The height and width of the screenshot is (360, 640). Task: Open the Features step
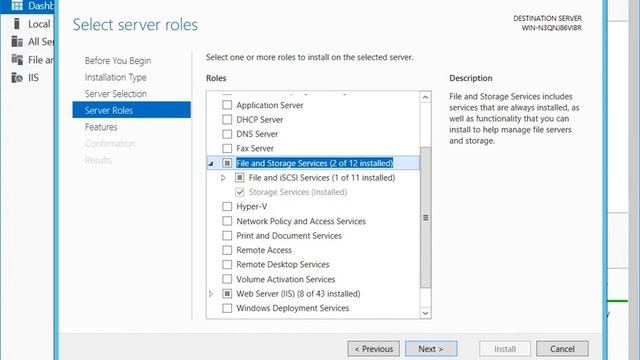(x=101, y=127)
